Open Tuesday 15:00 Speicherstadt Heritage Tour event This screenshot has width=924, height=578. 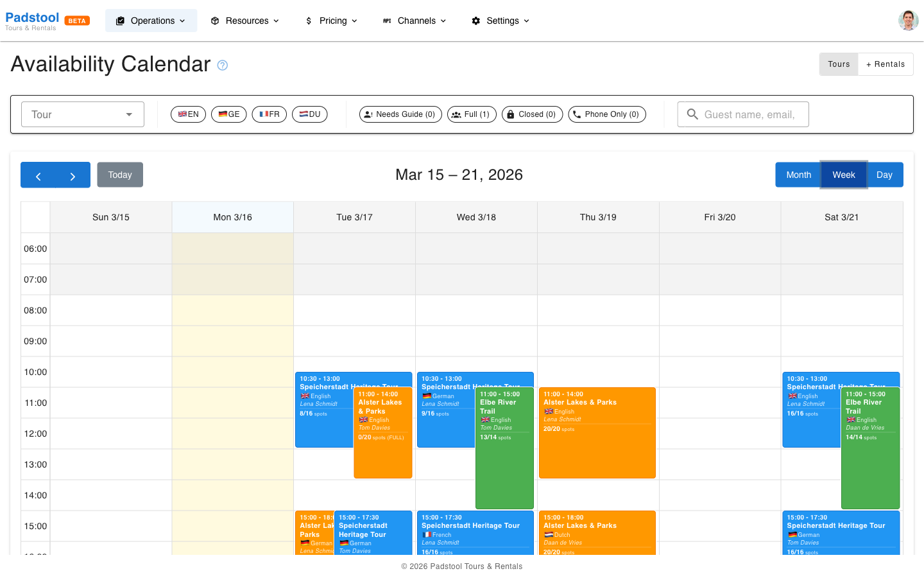373,533
